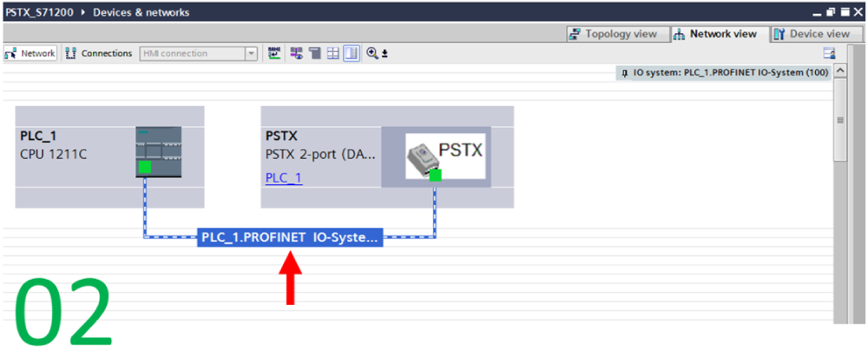
Task: Click Devices & networks breadcrumb text
Action: pyautogui.click(x=141, y=12)
